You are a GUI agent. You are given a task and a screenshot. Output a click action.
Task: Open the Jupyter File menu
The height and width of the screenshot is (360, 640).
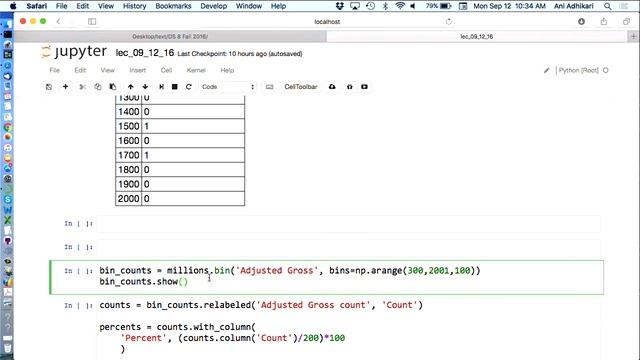pos(55,70)
